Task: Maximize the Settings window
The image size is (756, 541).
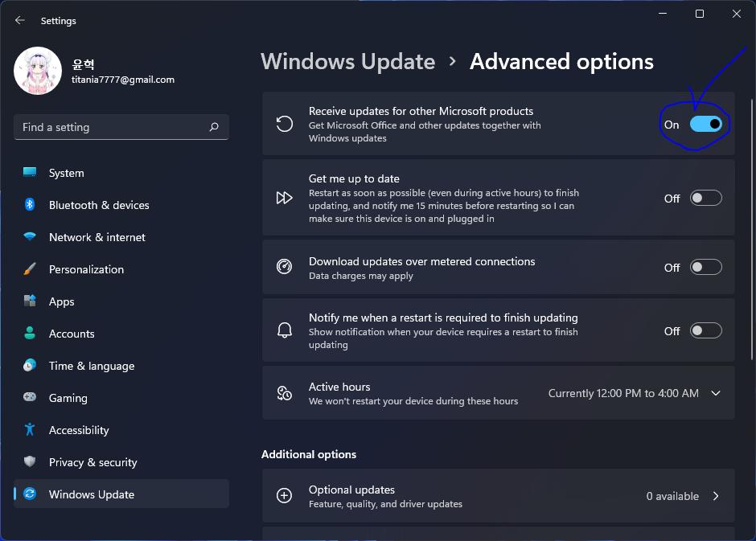Action: 700,14
